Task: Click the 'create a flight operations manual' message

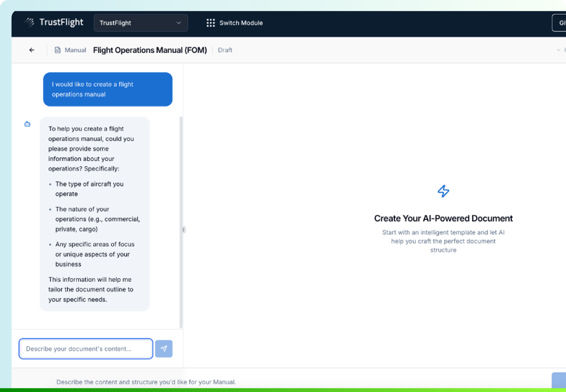Action: (x=107, y=89)
